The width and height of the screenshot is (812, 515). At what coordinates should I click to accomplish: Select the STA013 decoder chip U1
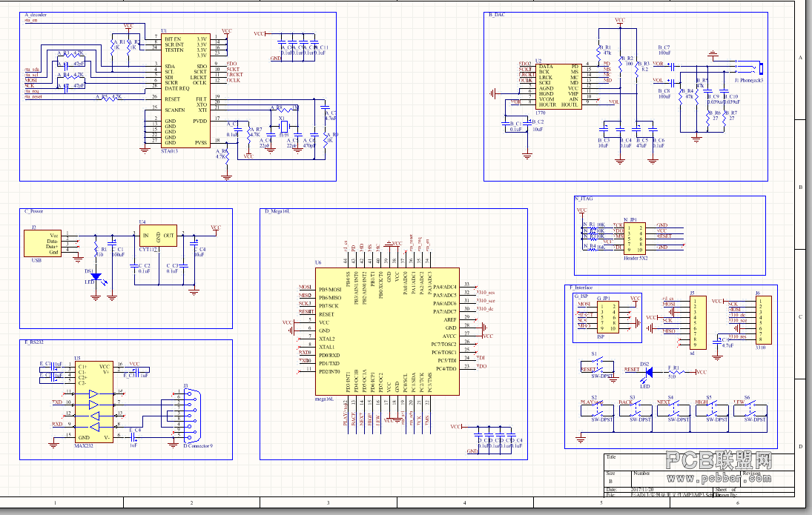tap(185, 90)
